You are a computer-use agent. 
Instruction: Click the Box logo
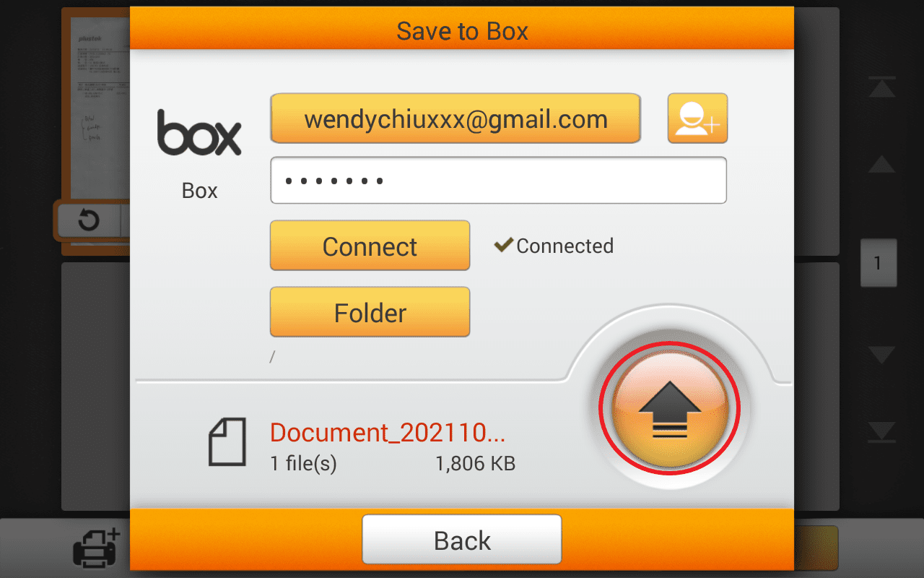pos(199,132)
